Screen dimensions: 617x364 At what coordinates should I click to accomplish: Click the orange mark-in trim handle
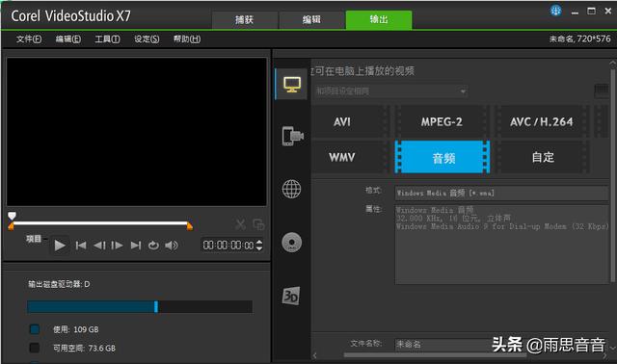pyautogui.click(x=11, y=226)
